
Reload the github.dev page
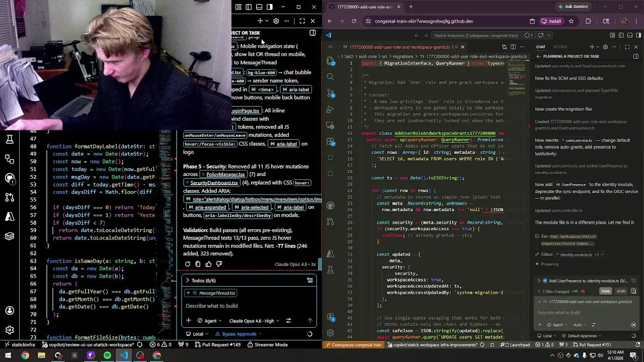point(354,21)
